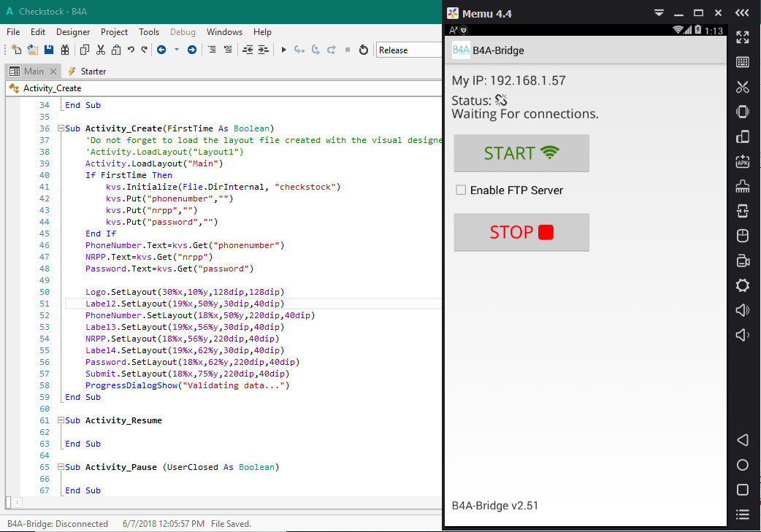Screen dimensions: 761x532
Task: Open the navigate backward history dropdown arrow
Action: pyautogui.click(x=177, y=50)
